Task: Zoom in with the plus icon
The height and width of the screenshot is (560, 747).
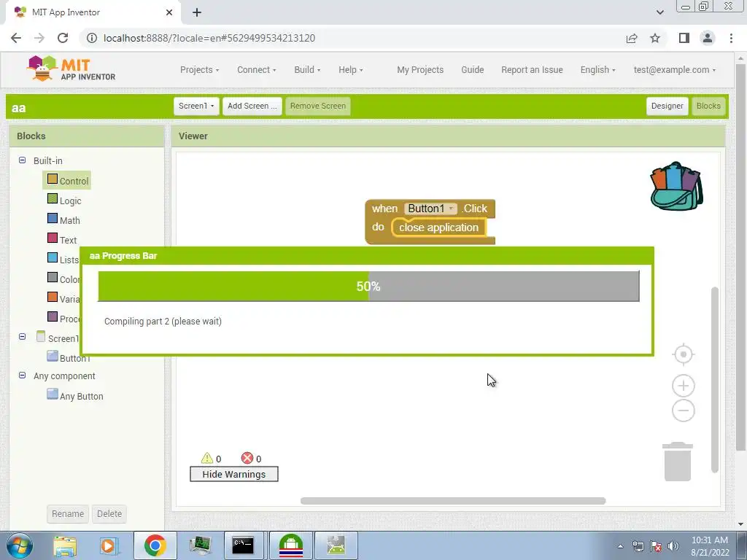Action: coord(683,386)
